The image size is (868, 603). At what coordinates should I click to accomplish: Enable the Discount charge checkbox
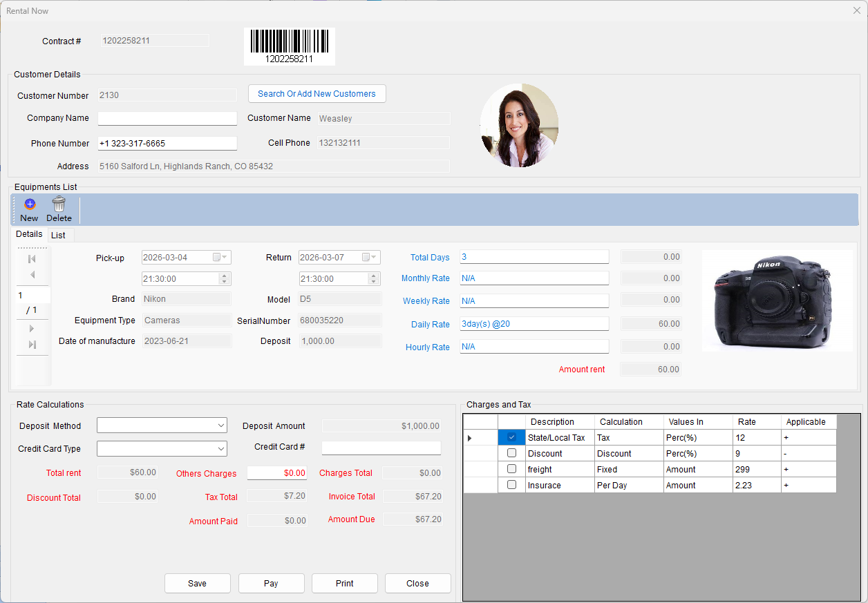(511, 453)
